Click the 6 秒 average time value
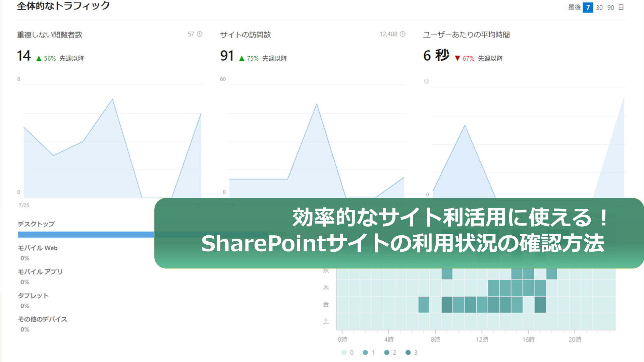Image resolution: width=644 pixels, height=362 pixels. point(436,55)
